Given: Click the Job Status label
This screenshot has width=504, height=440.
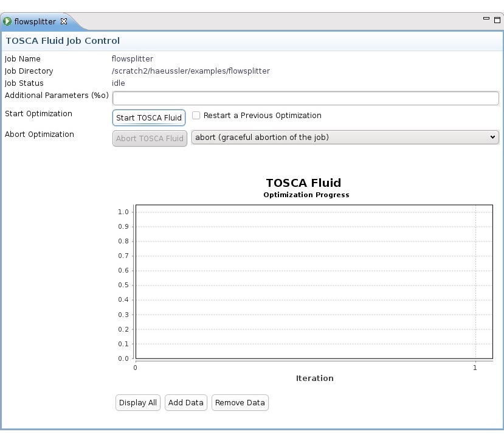Looking at the screenshot, I should pos(24,83).
